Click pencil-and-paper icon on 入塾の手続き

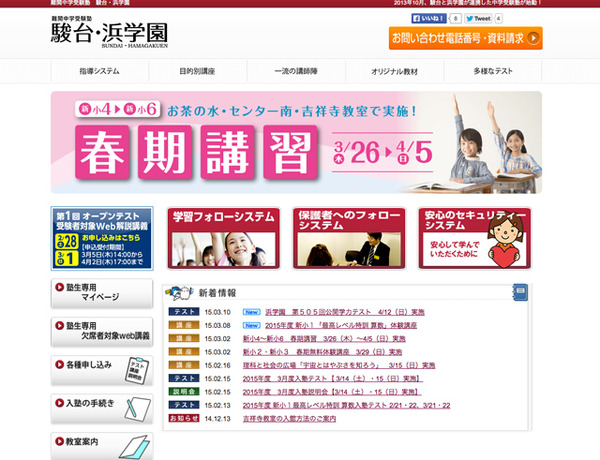(x=137, y=409)
